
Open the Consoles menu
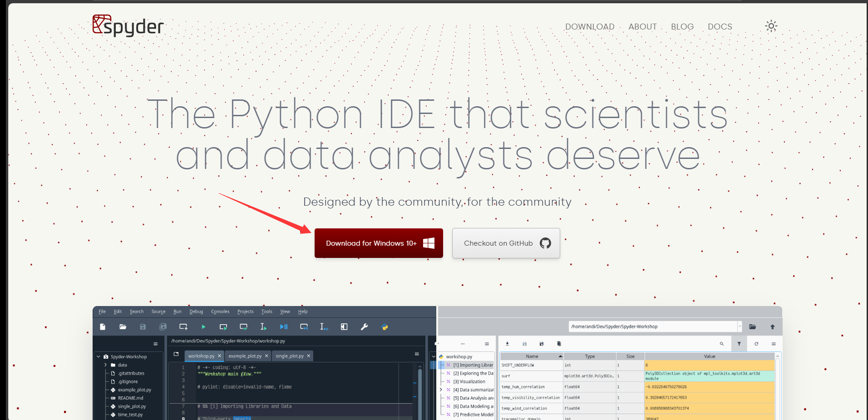point(220,311)
